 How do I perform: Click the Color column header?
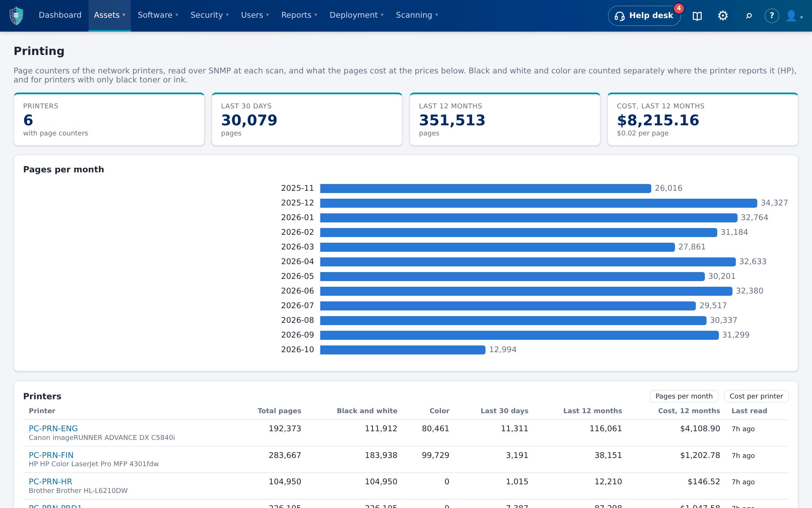click(x=439, y=411)
